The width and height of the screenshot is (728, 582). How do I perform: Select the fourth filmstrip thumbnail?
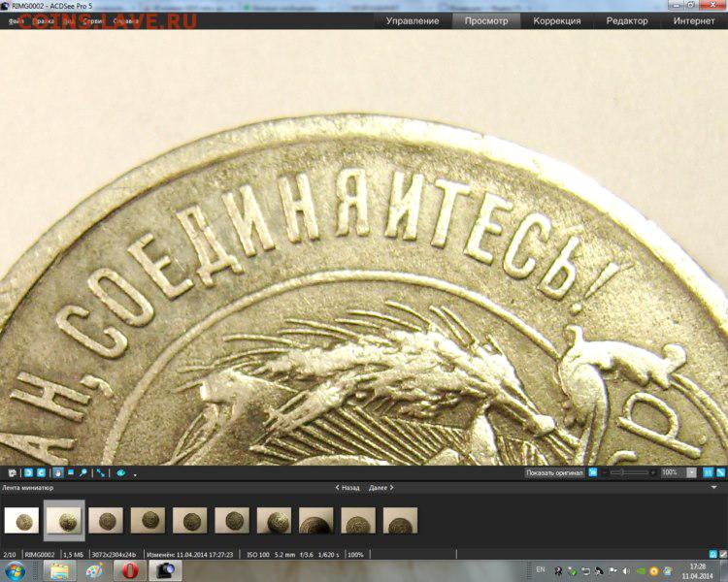click(x=148, y=520)
